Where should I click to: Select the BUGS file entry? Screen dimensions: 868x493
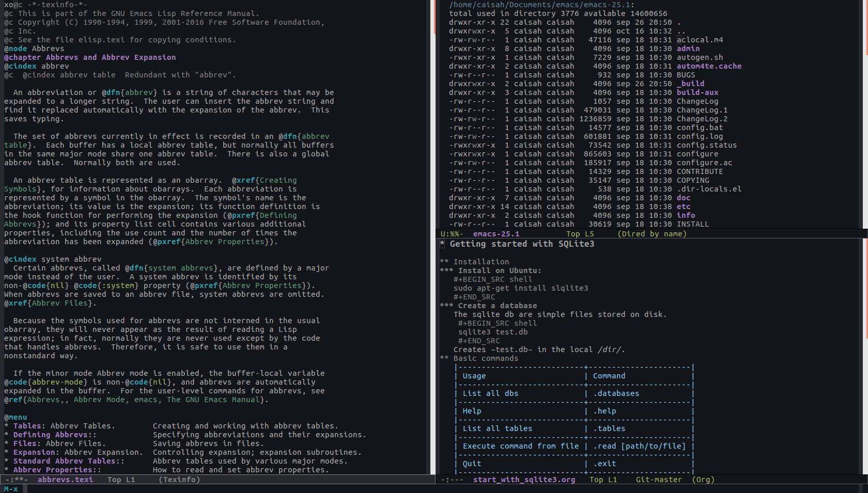pos(686,75)
